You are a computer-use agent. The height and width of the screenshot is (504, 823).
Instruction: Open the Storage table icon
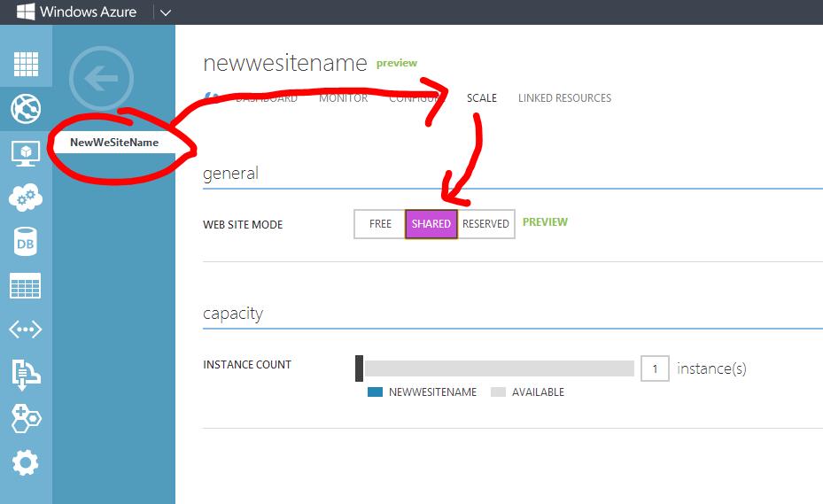[25, 286]
